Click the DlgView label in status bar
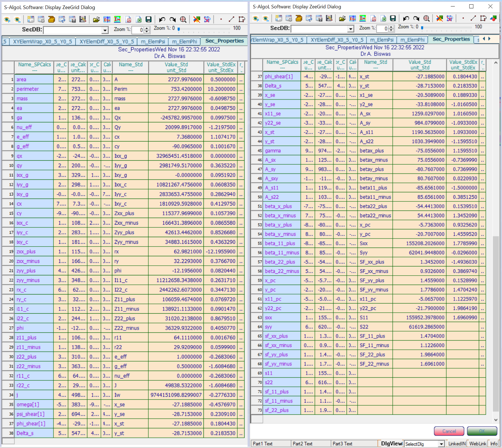The height and width of the screenshot is (448, 502). (x=391, y=444)
